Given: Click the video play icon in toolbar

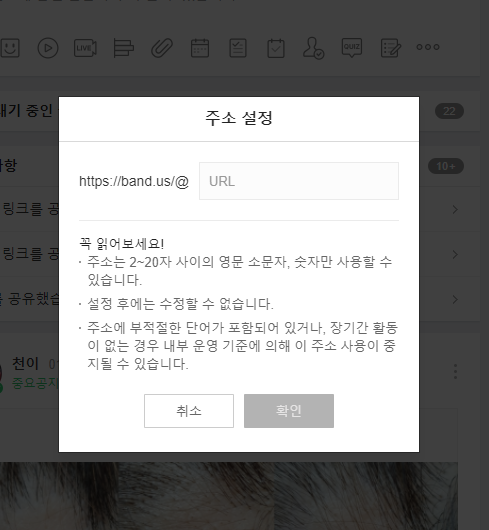Looking at the screenshot, I should coord(48,48).
